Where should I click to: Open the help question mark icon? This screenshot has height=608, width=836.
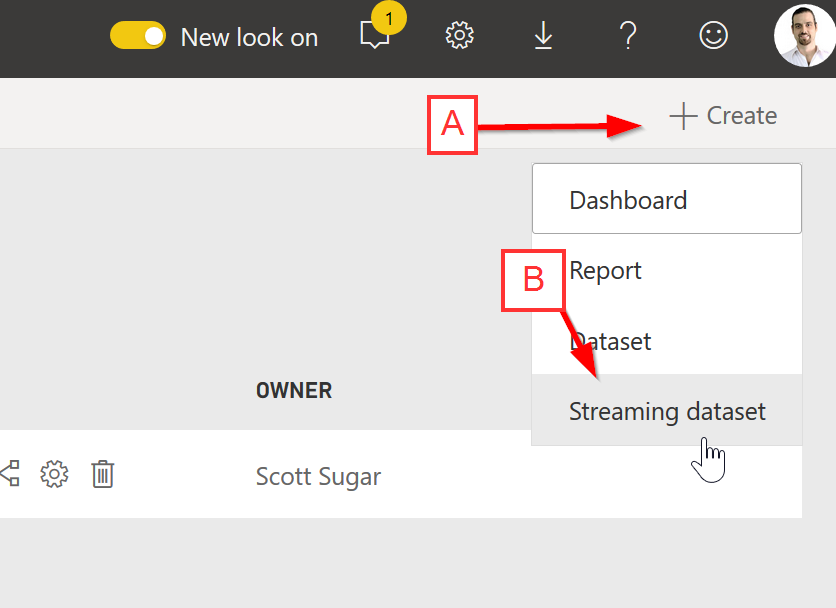coord(628,37)
